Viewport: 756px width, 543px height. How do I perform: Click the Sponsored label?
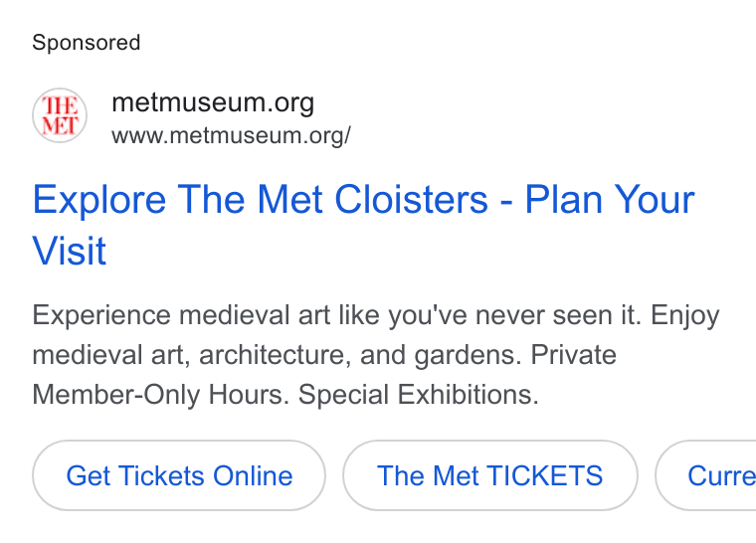point(87,43)
